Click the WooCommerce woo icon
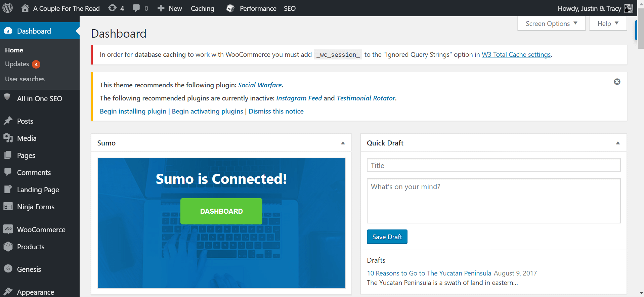The height and width of the screenshot is (297, 644). coord(8,229)
